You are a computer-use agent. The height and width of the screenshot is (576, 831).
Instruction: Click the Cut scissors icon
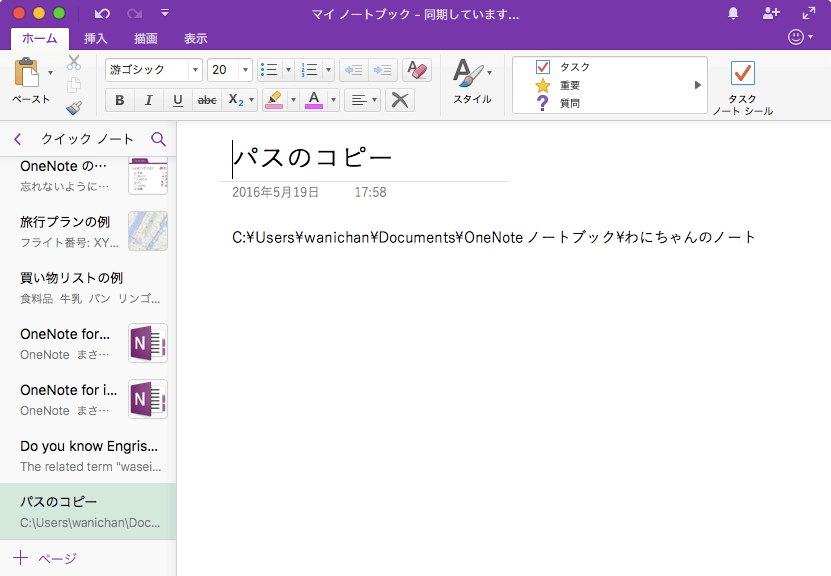tap(74, 63)
